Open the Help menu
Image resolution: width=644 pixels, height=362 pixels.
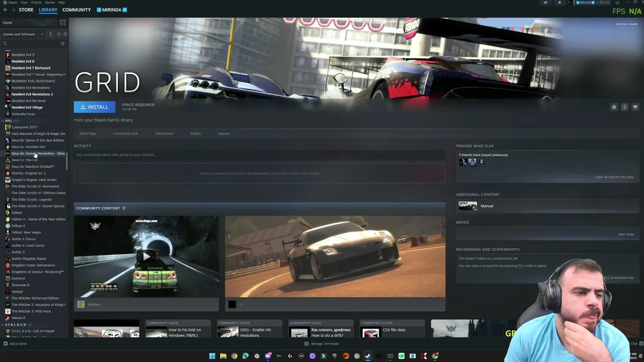61,3
